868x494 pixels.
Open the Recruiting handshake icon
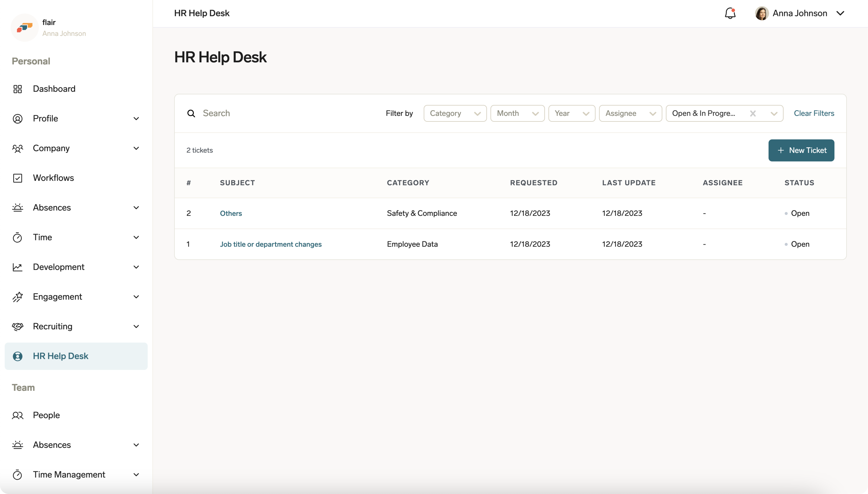pos(18,326)
